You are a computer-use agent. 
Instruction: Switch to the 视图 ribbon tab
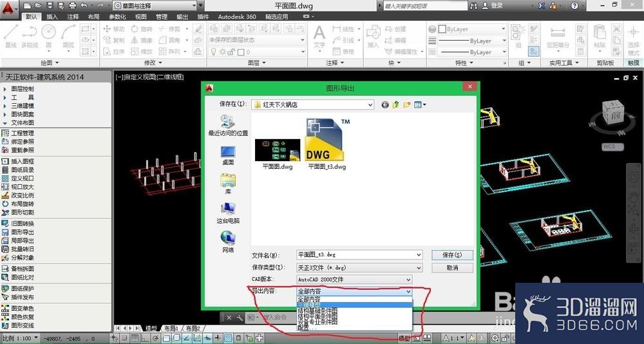[140, 17]
